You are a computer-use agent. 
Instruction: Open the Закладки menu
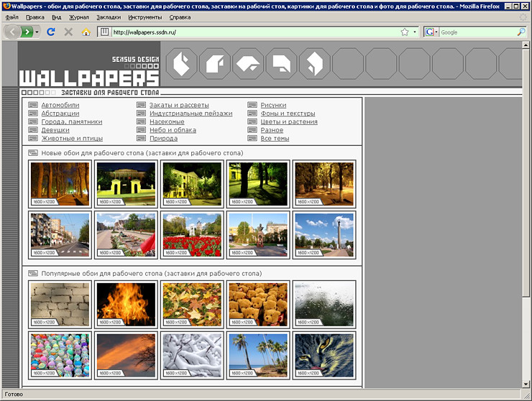(x=109, y=17)
